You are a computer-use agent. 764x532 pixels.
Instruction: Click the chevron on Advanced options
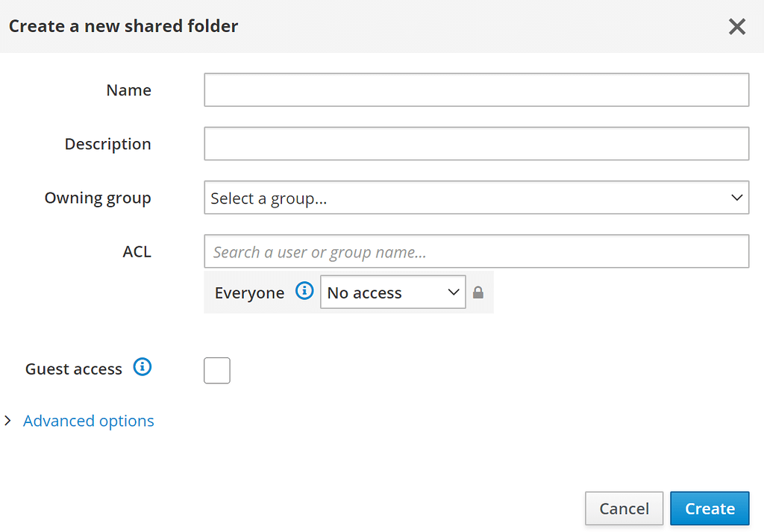[x=7, y=420]
